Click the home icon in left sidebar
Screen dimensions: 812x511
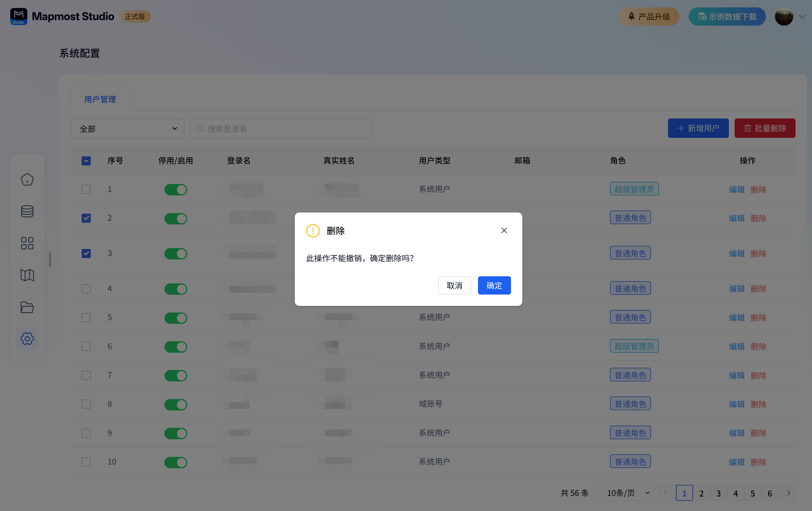coord(27,179)
